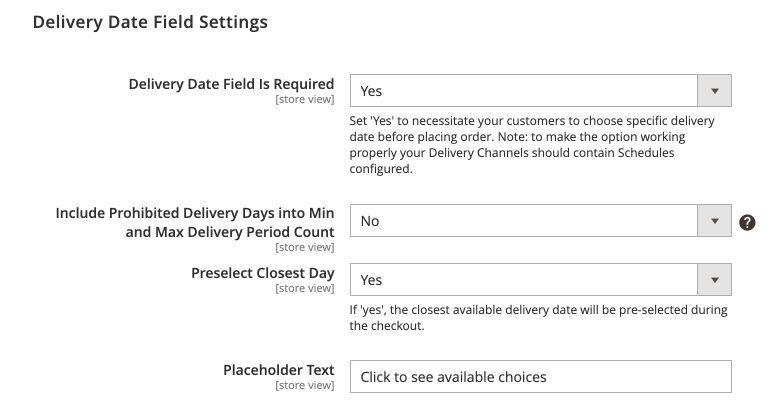782x403 pixels.
Task: Click the Delivery Date Field Settings heading
Action: (x=151, y=20)
